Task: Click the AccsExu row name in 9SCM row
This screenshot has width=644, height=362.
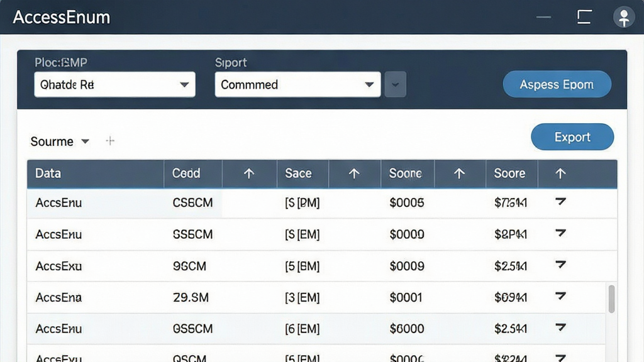Action: click(x=58, y=266)
